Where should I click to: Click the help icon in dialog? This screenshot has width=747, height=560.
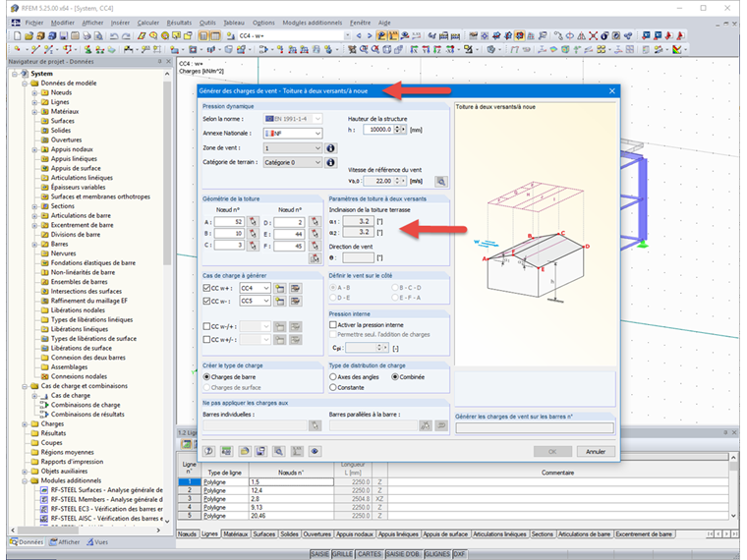coord(209,451)
